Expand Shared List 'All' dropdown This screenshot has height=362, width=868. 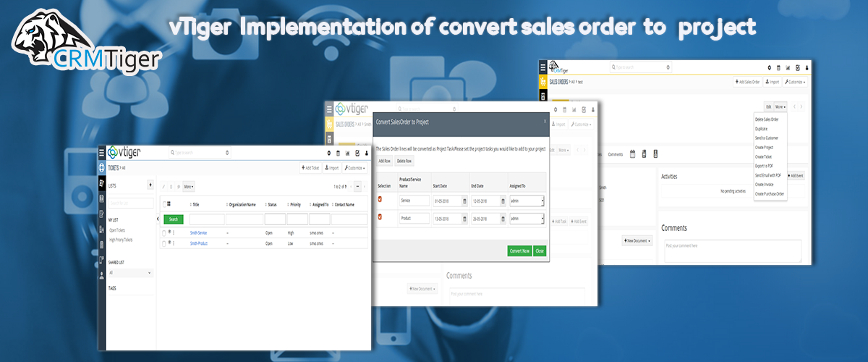(130, 272)
